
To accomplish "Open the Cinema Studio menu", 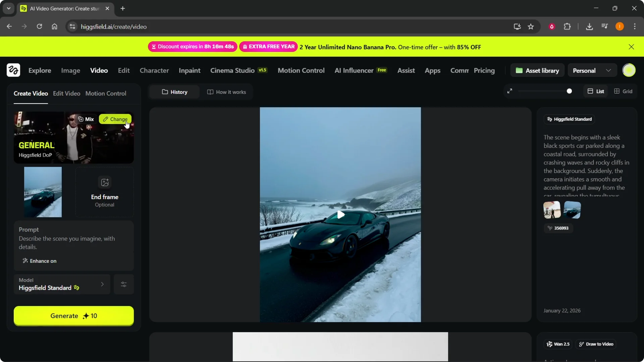I will click(233, 70).
